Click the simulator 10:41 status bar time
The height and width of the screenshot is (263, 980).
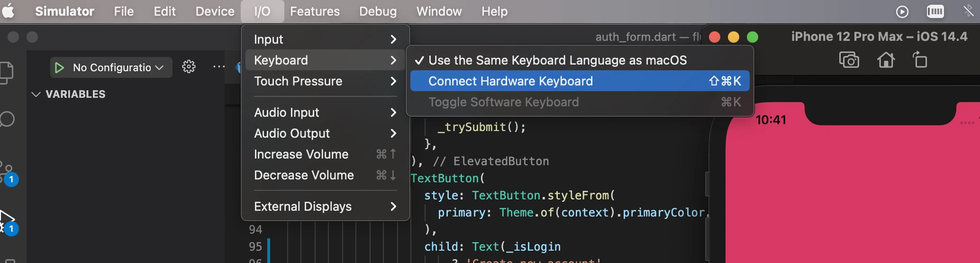(x=771, y=120)
